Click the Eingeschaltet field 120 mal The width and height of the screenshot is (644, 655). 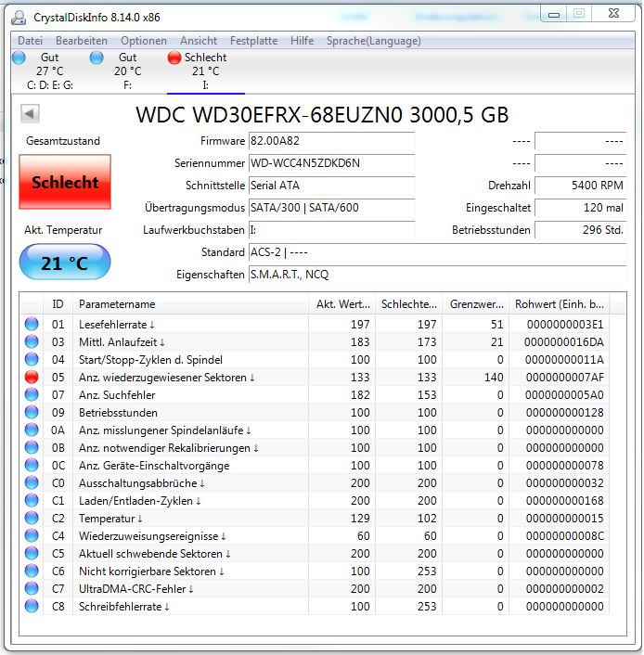(581, 208)
